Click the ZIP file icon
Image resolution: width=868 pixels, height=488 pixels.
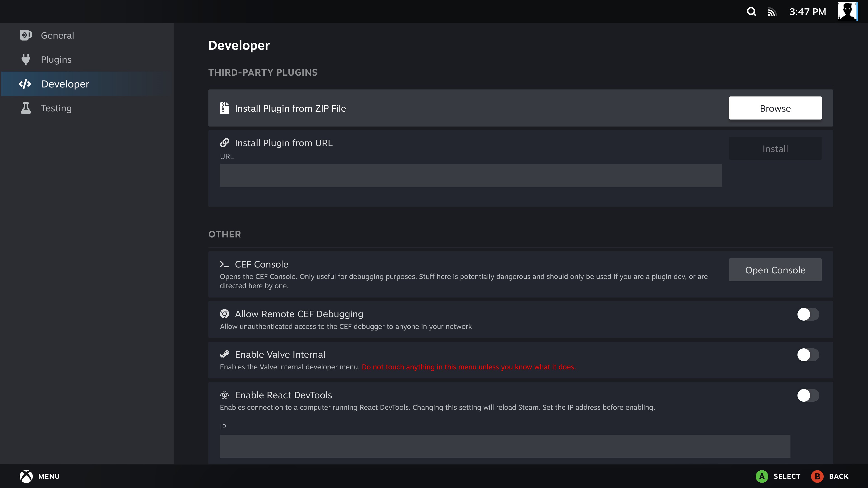(224, 108)
